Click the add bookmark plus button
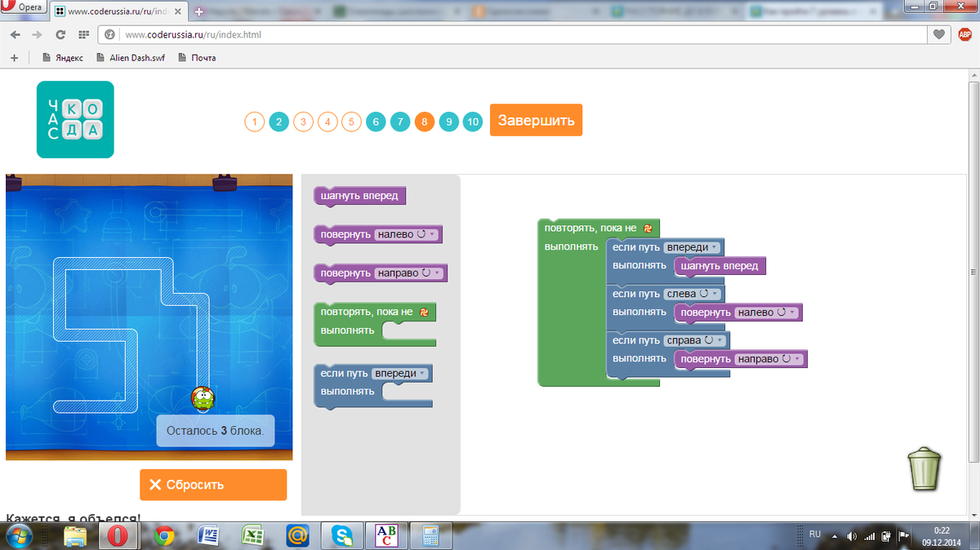Image resolution: width=980 pixels, height=550 pixels. click(x=14, y=58)
